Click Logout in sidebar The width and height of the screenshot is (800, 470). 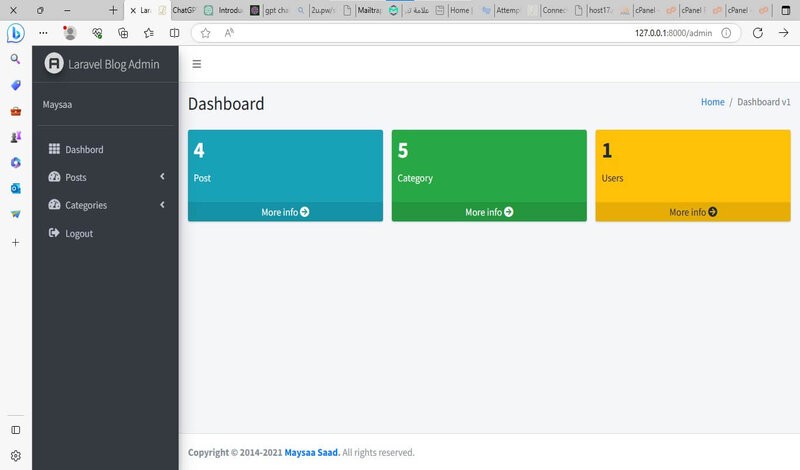[105, 233]
